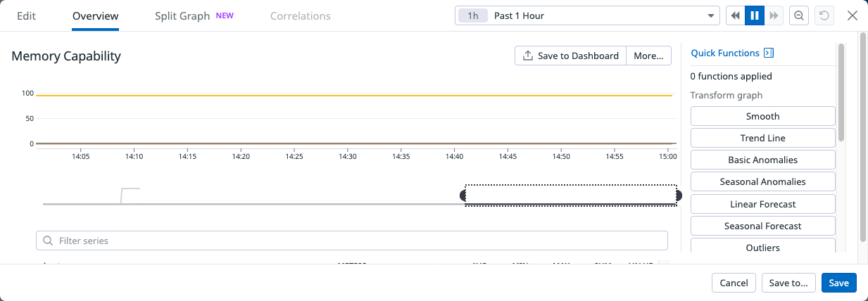Collapse the Quick Functions panel icon
Viewport: 868px width, 301px height.
click(769, 53)
